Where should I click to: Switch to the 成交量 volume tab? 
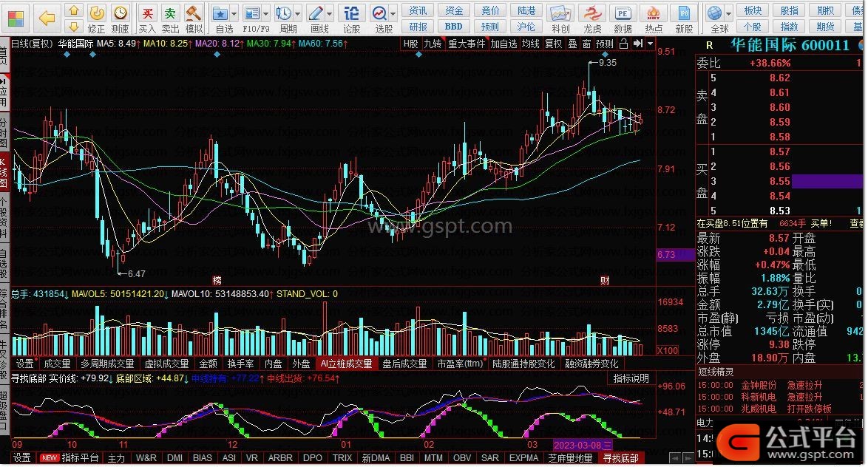click(x=57, y=364)
